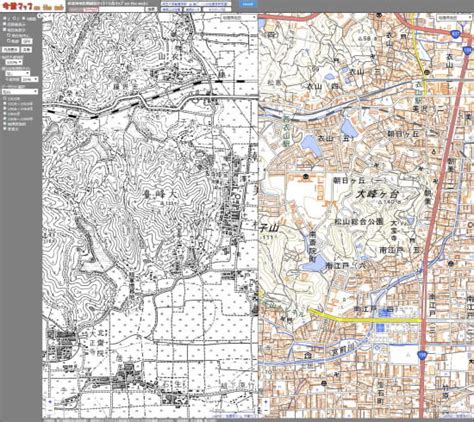
Task: Zoom out on the right color map
Action: pyautogui.click(x=266, y=410)
